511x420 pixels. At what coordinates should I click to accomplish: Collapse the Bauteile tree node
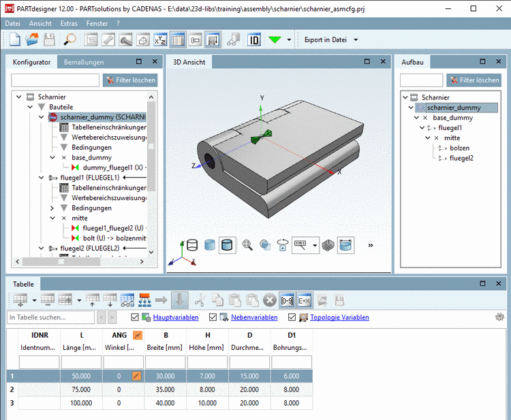click(30, 107)
